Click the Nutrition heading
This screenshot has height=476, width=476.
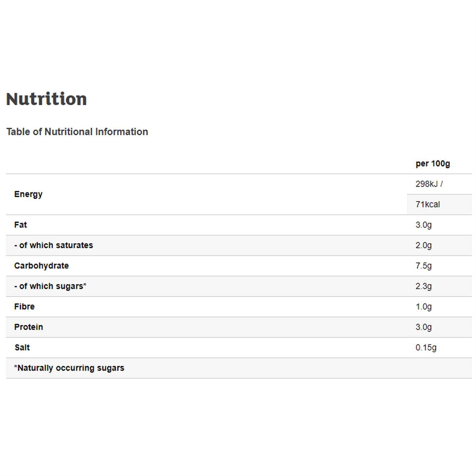46,99
